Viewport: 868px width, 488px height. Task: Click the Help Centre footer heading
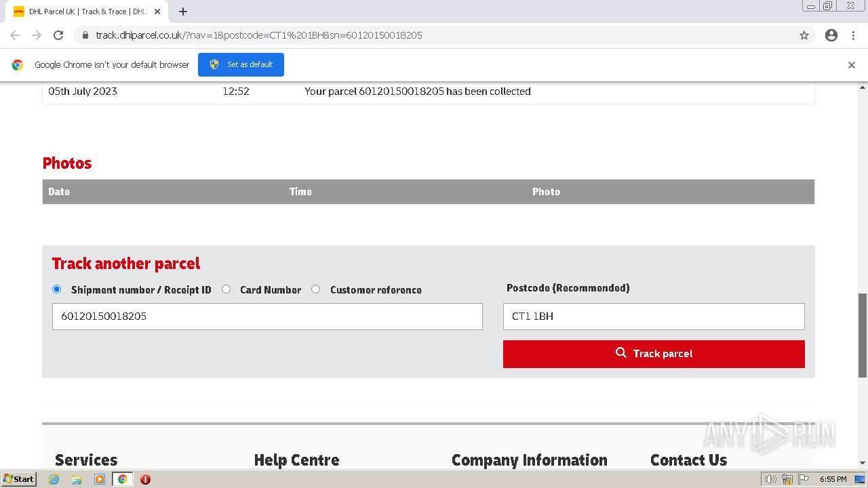296,460
